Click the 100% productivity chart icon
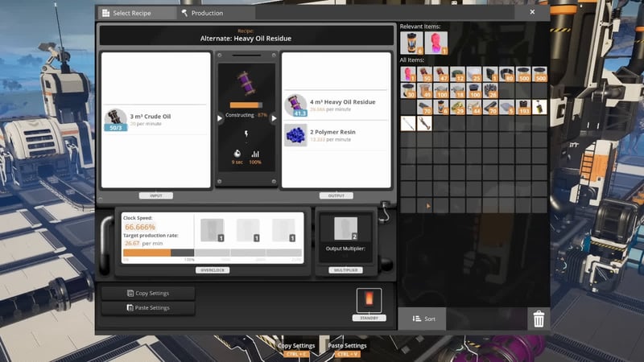644x362 pixels. click(x=255, y=154)
